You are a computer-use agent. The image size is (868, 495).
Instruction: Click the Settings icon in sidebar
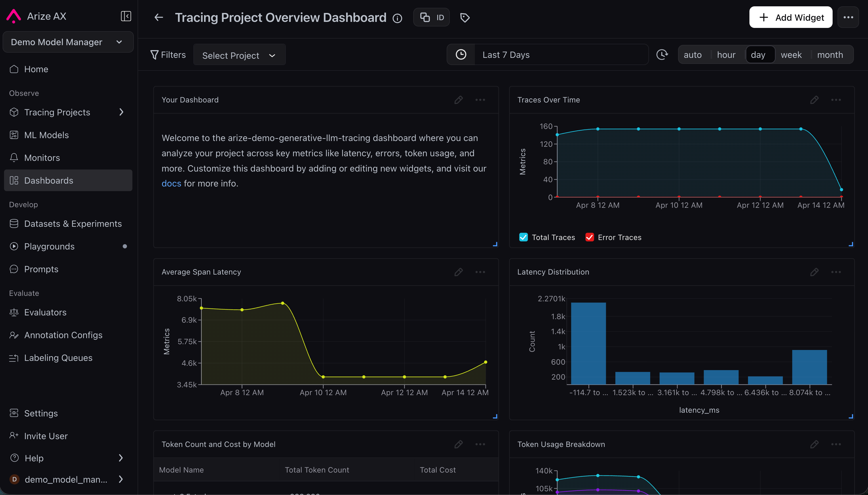(x=14, y=413)
